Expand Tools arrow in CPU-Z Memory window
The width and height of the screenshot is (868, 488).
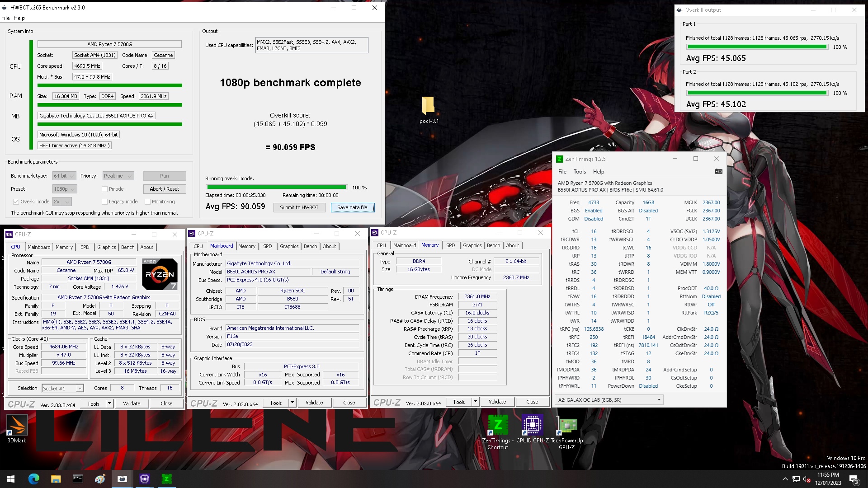click(475, 402)
